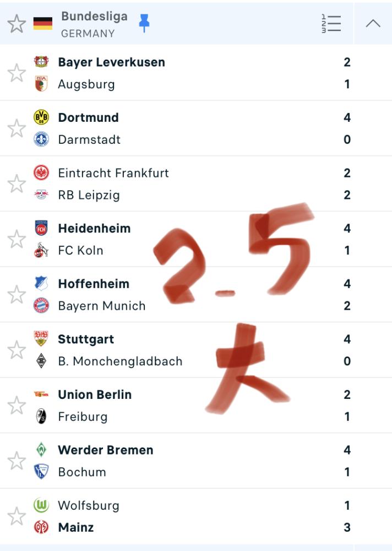Click the Bayern Munich club logo
This screenshot has height=551, width=392.
tap(41, 305)
